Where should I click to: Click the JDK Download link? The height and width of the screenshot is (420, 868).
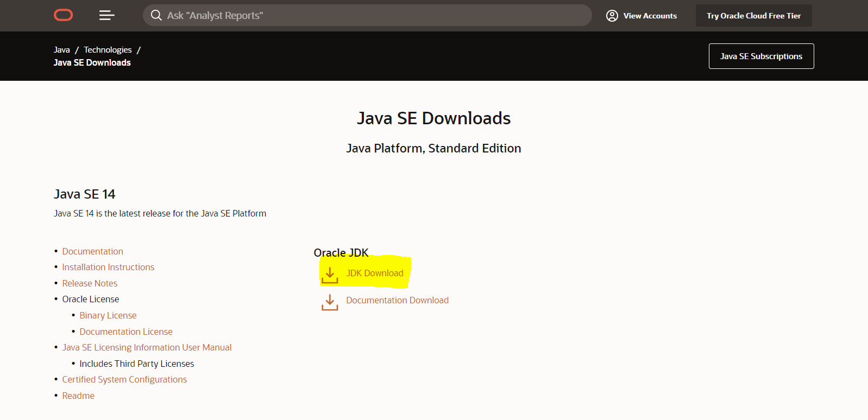pyautogui.click(x=375, y=273)
